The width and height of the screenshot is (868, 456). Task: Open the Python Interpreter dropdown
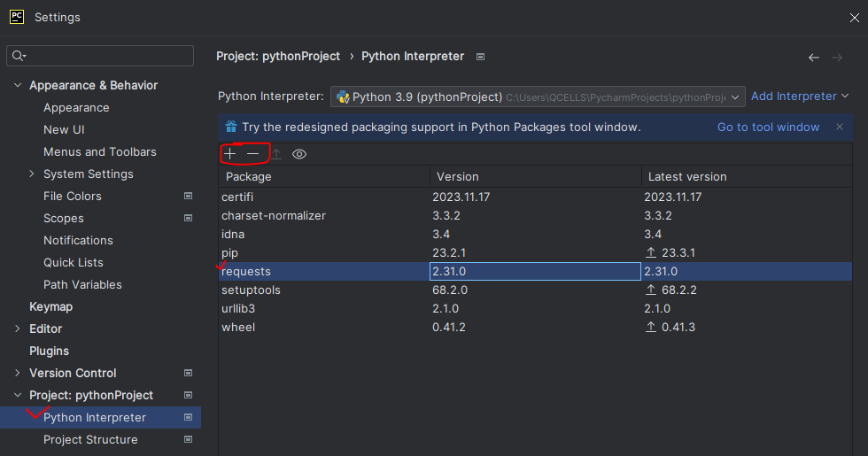point(538,97)
